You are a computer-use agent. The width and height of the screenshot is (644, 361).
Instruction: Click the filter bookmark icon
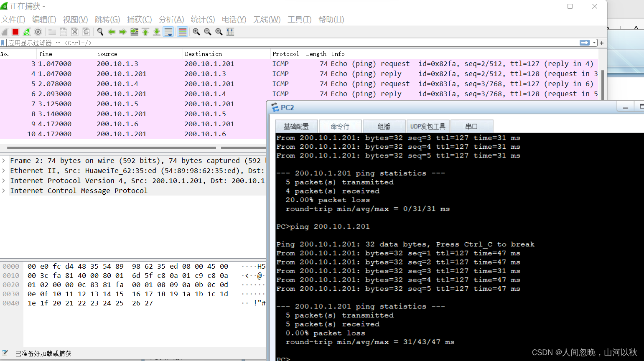click(3, 43)
